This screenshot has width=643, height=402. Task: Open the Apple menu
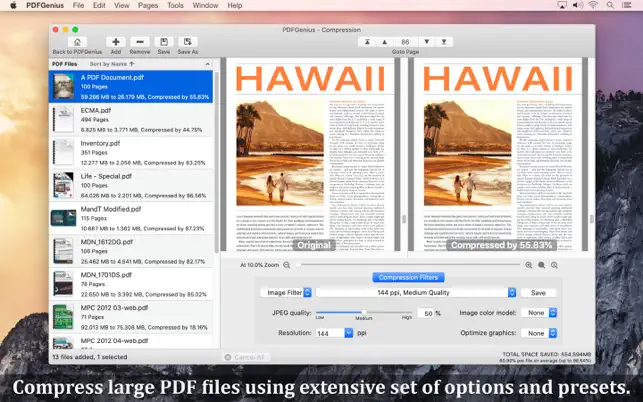click(13, 5)
